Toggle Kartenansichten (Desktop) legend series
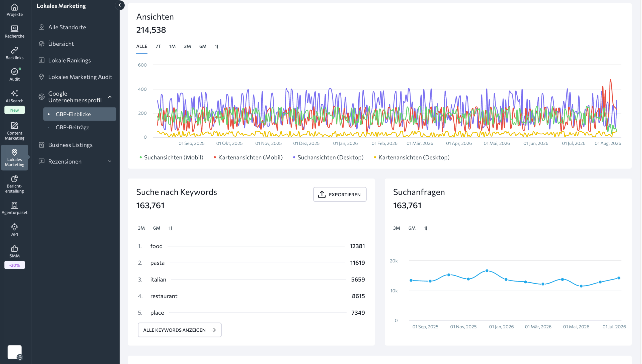 tap(412, 157)
